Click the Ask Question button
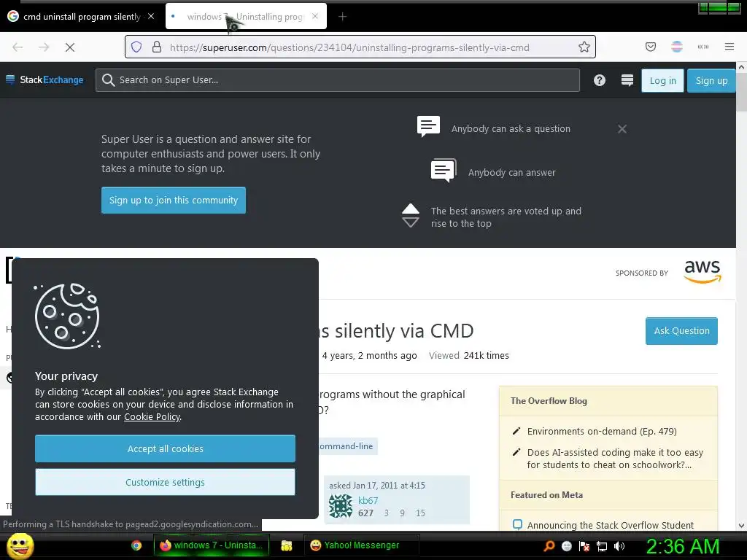The width and height of the screenshot is (747, 560). (681, 331)
